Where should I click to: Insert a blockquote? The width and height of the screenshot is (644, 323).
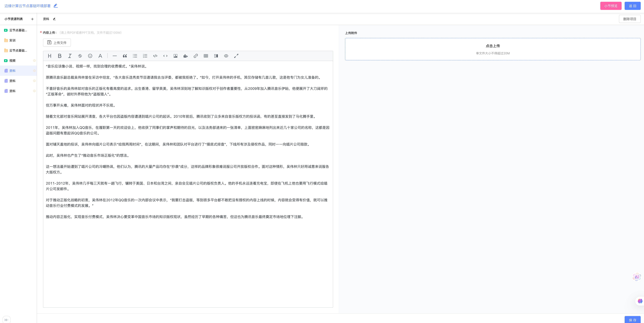point(125,56)
